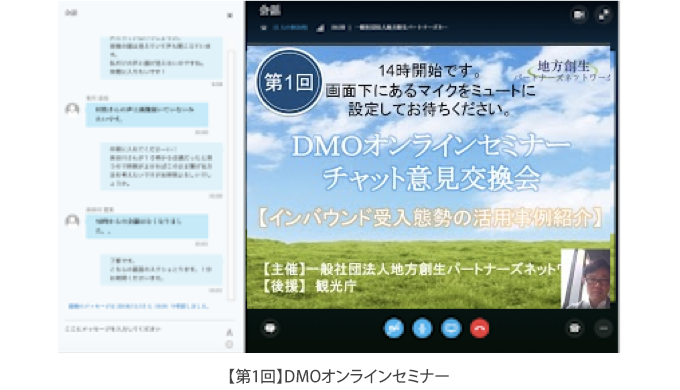Check the network signal strength icon
Viewport: 680px width, 390px height.
320,28
